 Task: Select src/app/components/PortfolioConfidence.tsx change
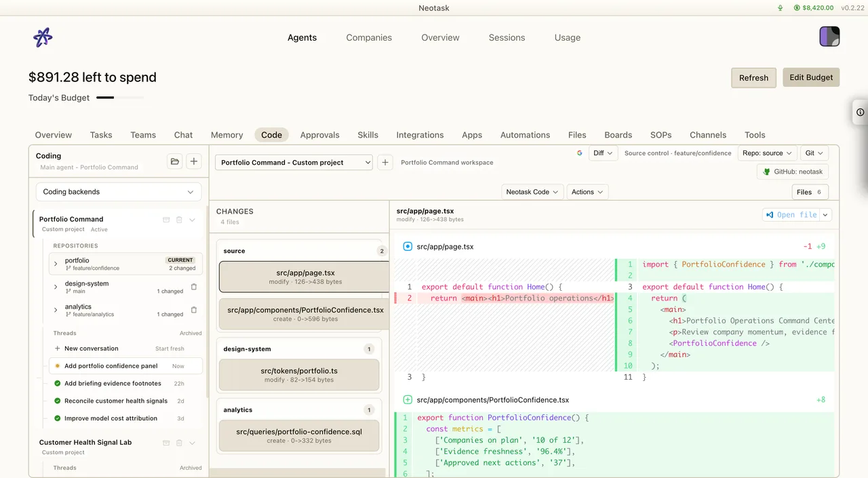pyautogui.click(x=304, y=314)
